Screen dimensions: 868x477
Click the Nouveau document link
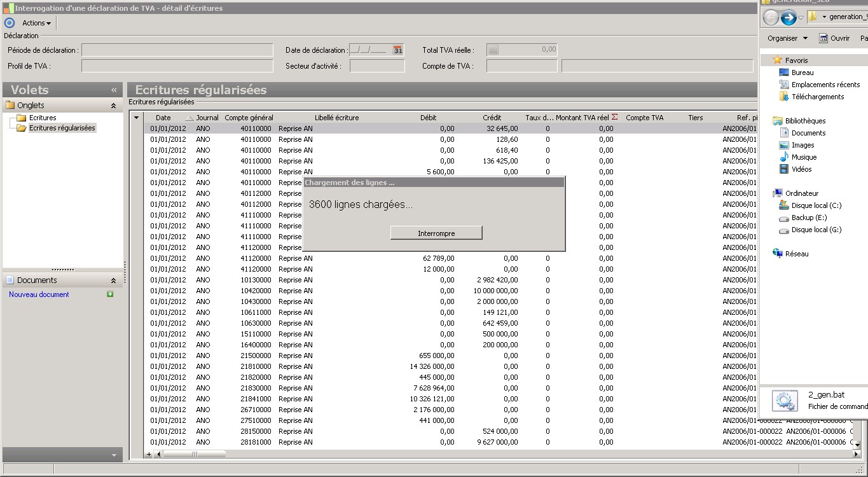pyautogui.click(x=39, y=294)
